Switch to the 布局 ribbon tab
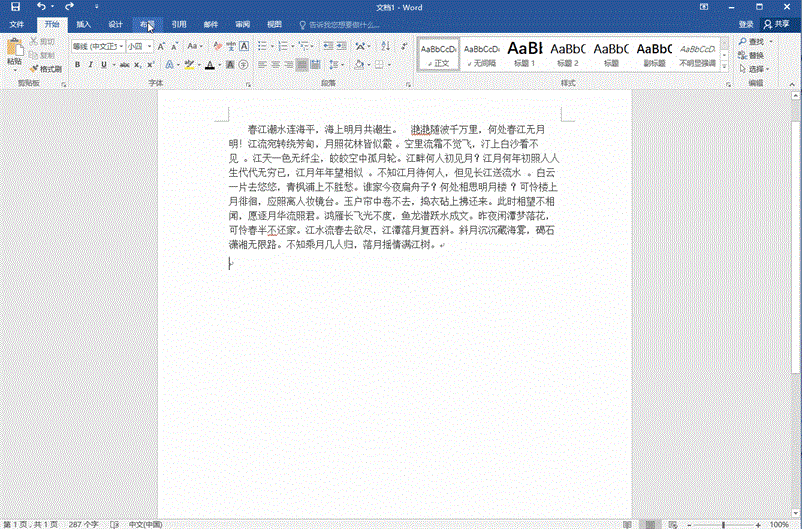 [147, 24]
